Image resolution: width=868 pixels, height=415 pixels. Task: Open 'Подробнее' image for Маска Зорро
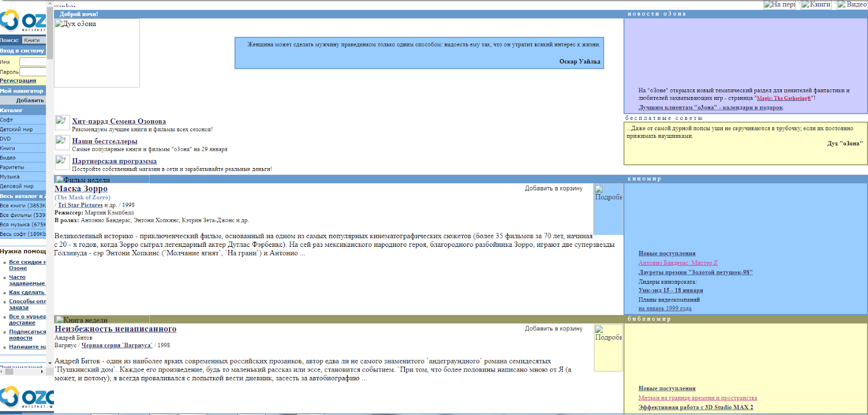(608, 209)
